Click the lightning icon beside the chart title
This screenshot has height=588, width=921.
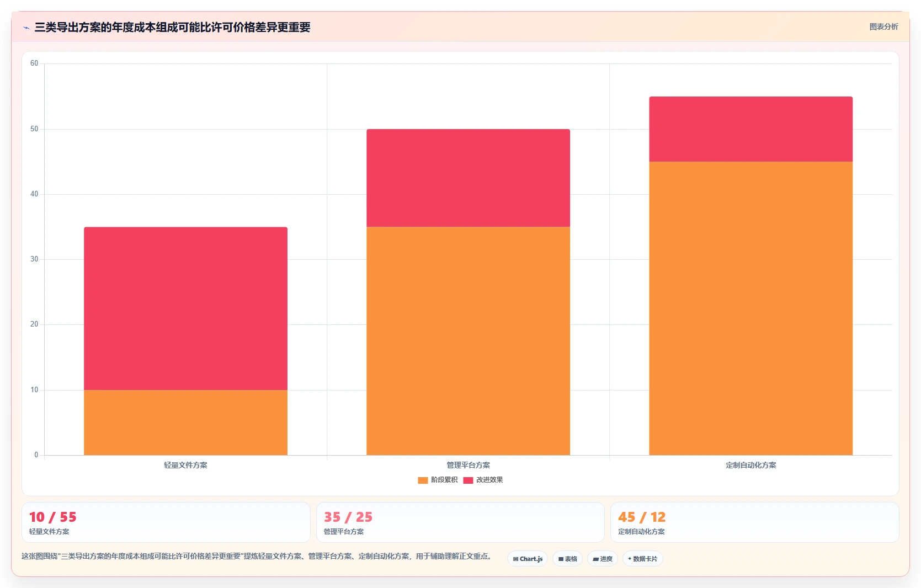click(x=26, y=28)
